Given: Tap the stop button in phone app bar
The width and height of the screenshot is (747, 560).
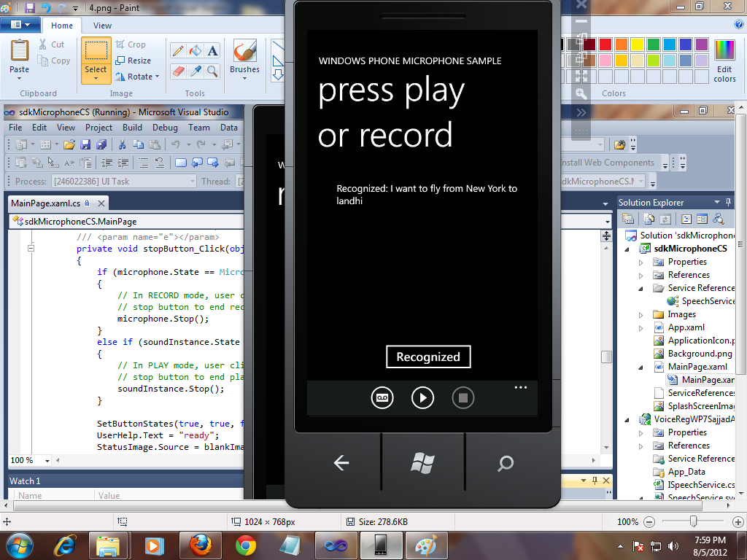Looking at the screenshot, I should tap(462, 397).
